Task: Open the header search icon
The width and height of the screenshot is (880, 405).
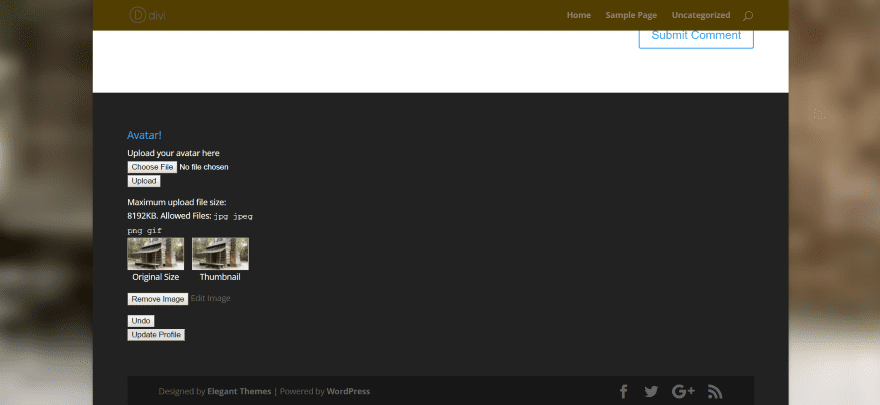Action: (x=748, y=16)
